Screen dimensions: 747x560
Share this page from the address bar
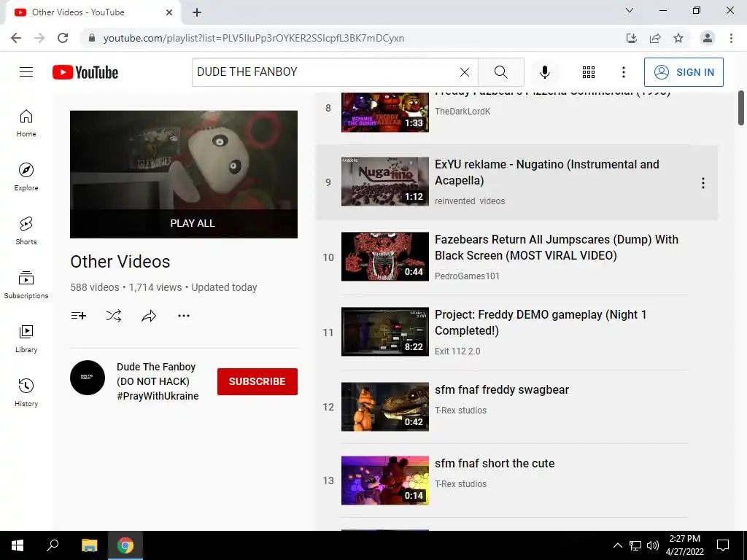tap(655, 38)
